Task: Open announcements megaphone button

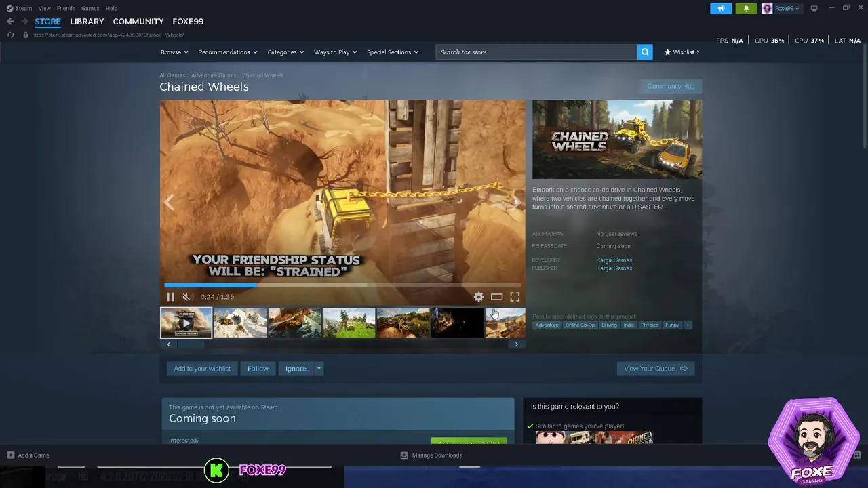Action: tap(721, 8)
